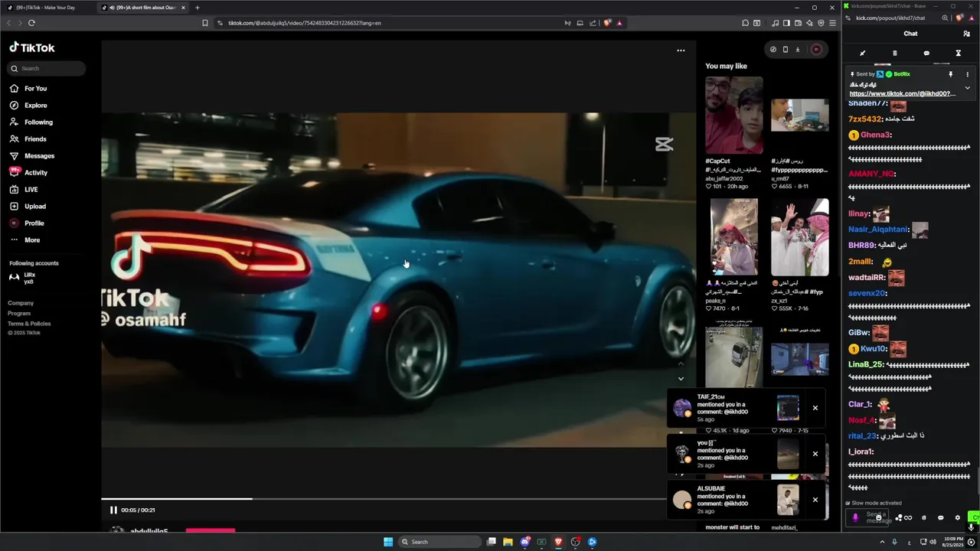Image resolution: width=980 pixels, height=551 pixels.
Task: Open the three-dots menu above video
Action: click(x=681, y=51)
